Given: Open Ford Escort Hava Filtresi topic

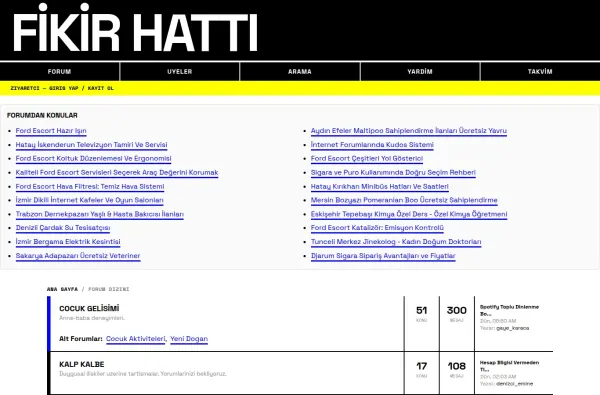Looking at the screenshot, I should pyautogui.click(x=90, y=186).
